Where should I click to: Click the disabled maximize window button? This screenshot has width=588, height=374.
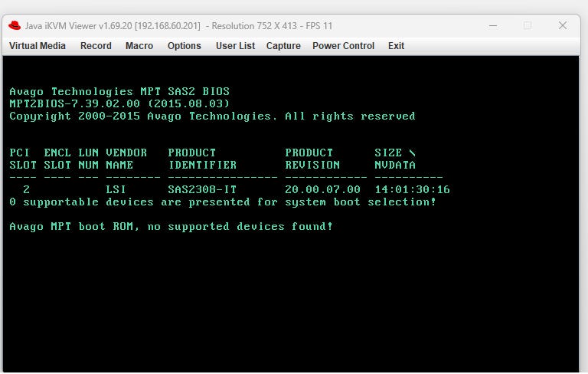(x=528, y=25)
